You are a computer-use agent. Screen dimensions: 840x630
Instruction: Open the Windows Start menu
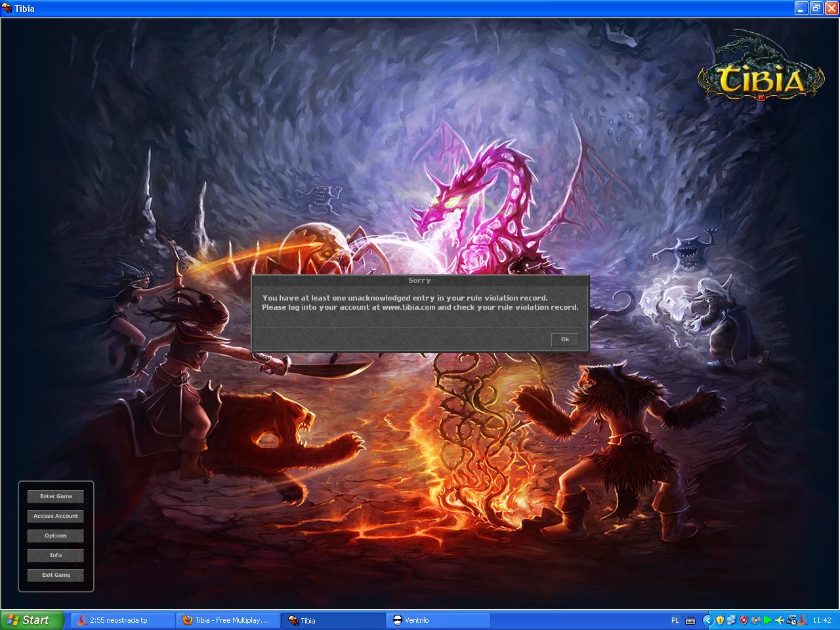(32, 620)
